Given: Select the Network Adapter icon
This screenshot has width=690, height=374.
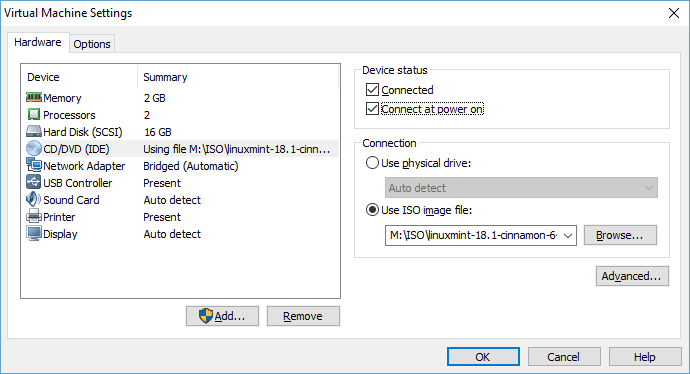Looking at the screenshot, I should 34,165.
